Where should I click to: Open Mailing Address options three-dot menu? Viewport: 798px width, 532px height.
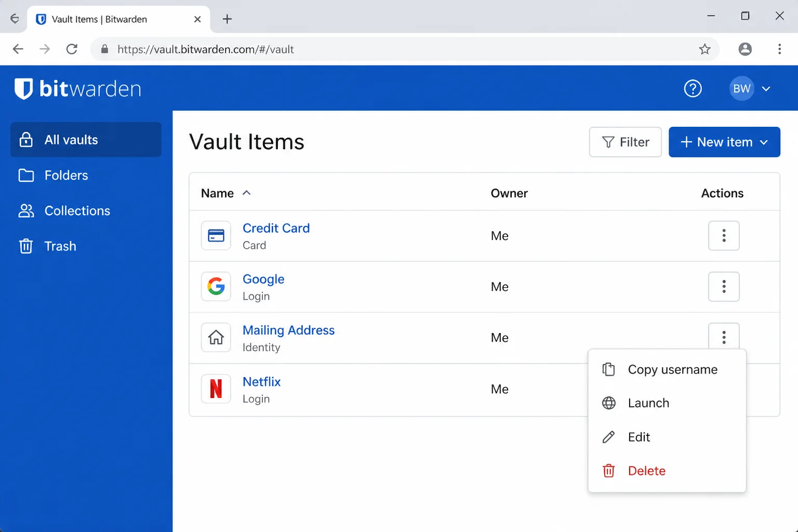click(x=724, y=337)
